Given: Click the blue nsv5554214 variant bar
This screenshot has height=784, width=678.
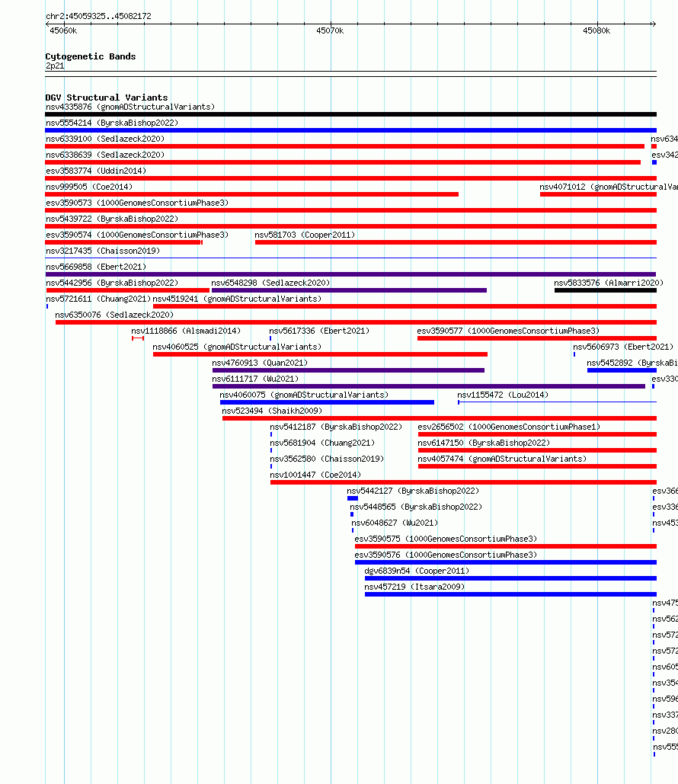Looking at the screenshot, I should click(x=350, y=130).
